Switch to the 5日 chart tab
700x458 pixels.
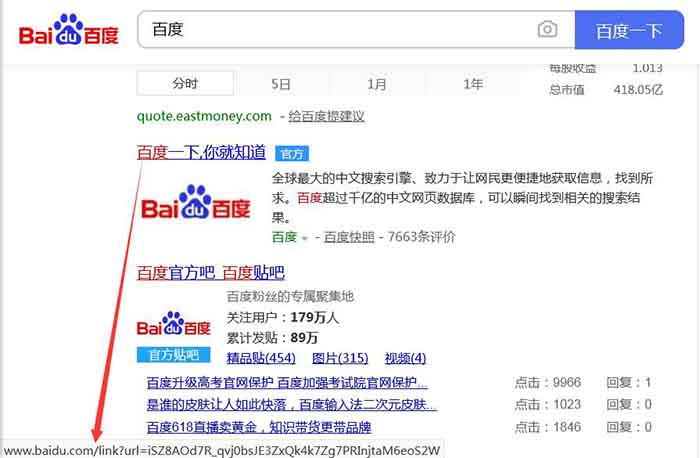(281, 83)
